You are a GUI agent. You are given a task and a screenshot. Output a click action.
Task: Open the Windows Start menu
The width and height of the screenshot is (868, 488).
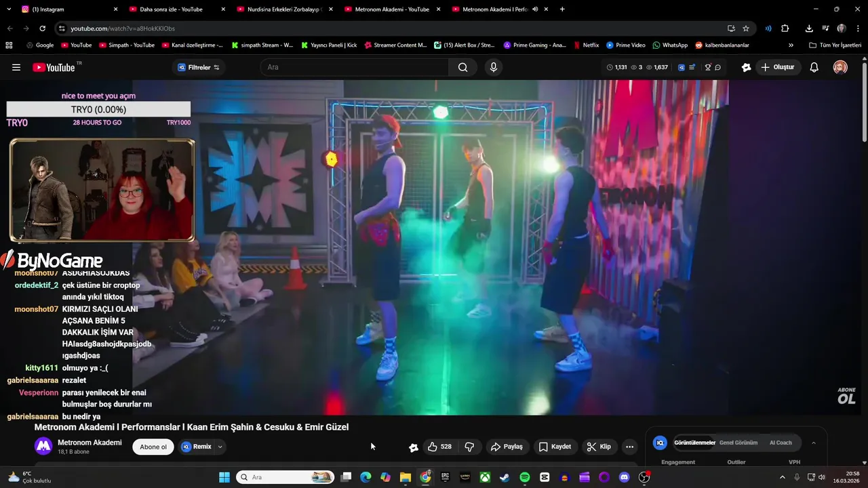coord(224,477)
